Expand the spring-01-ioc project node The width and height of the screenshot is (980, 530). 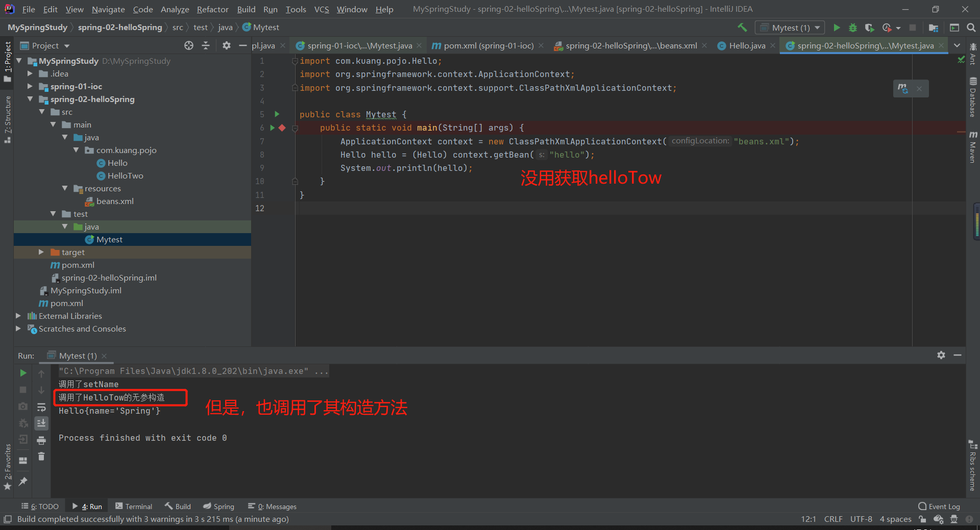pos(30,86)
